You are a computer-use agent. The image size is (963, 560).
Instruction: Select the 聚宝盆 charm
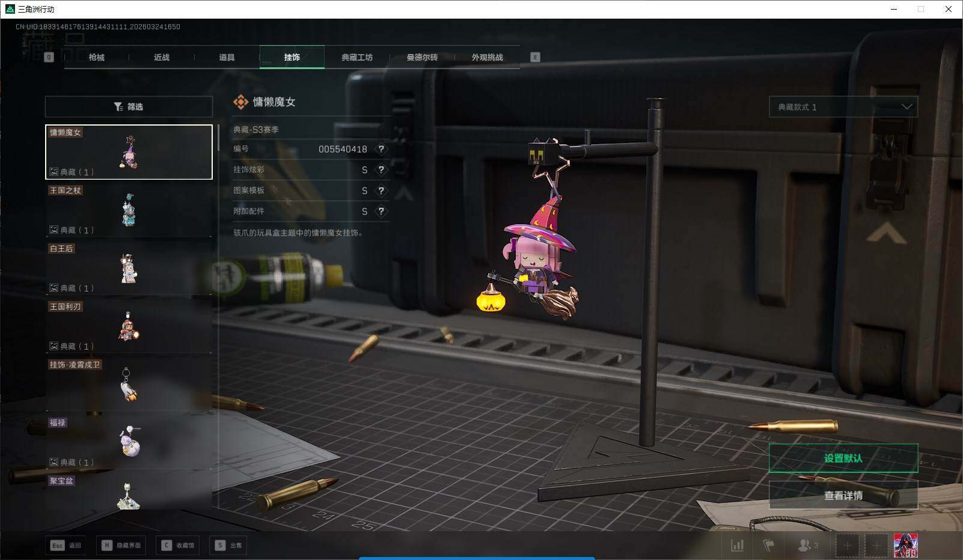pos(129,492)
